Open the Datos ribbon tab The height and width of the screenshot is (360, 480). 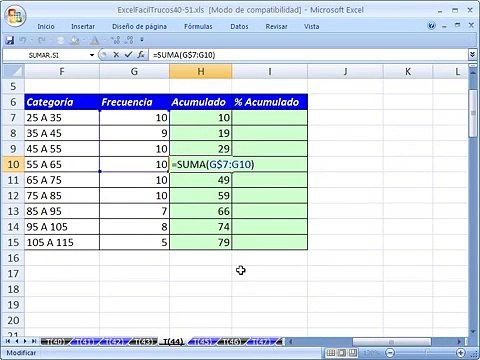239,26
